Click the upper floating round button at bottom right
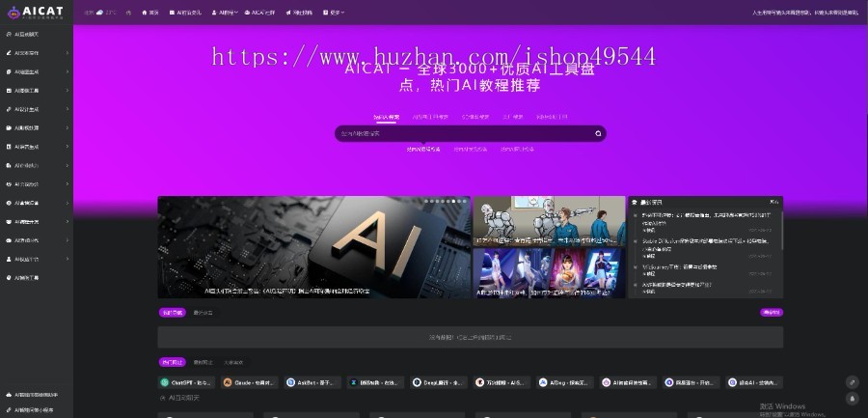The image size is (868, 418). (x=852, y=382)
